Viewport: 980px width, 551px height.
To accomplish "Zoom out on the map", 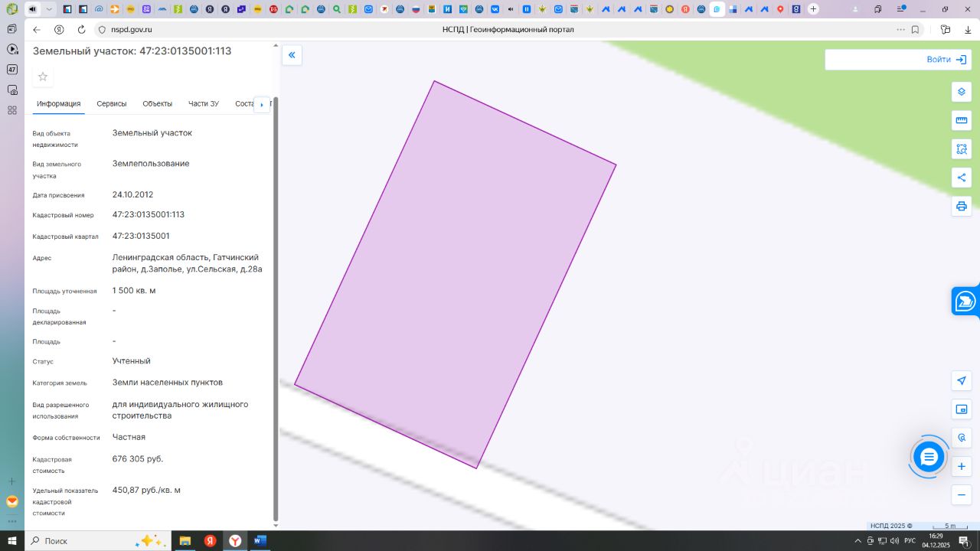I will (x=962, y=495).
